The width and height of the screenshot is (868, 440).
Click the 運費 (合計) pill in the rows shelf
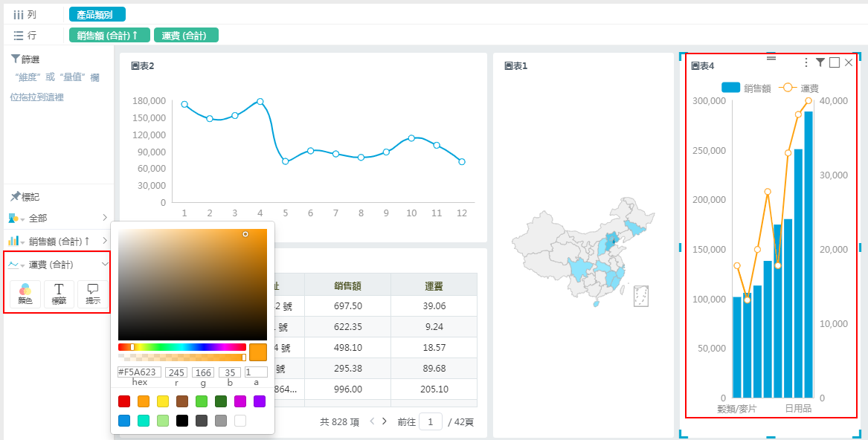tap(186, 35)
